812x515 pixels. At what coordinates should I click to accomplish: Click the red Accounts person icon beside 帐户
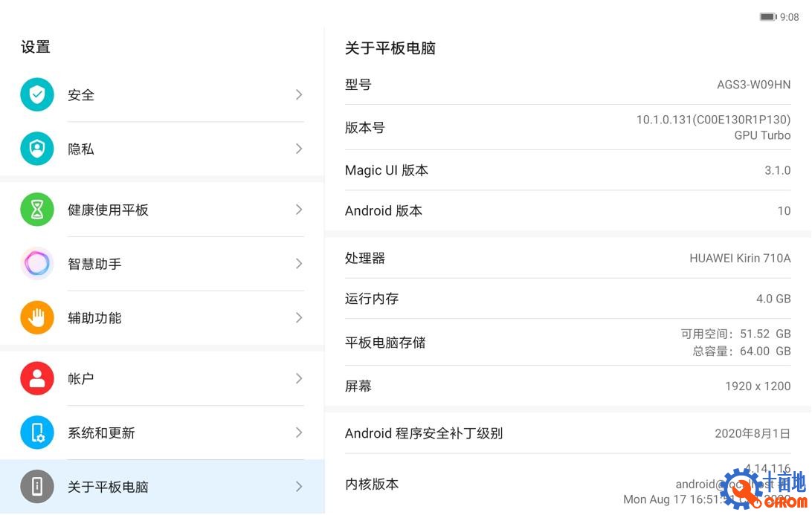[x=37, y=378]
